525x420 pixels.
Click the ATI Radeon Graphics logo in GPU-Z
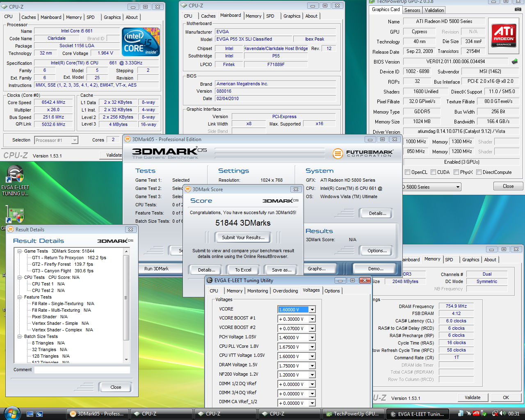coord(504,36)
